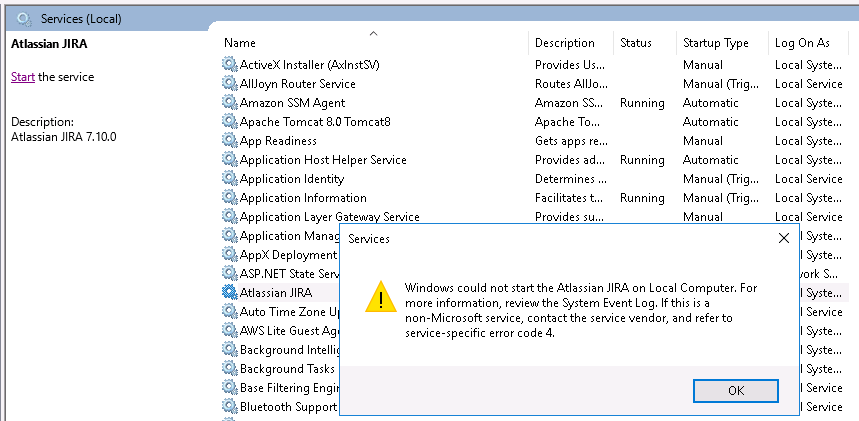This screenshot has width=859, height=421.
Task: Select the Application Identity service name
Action: click(x=292, y=179)
